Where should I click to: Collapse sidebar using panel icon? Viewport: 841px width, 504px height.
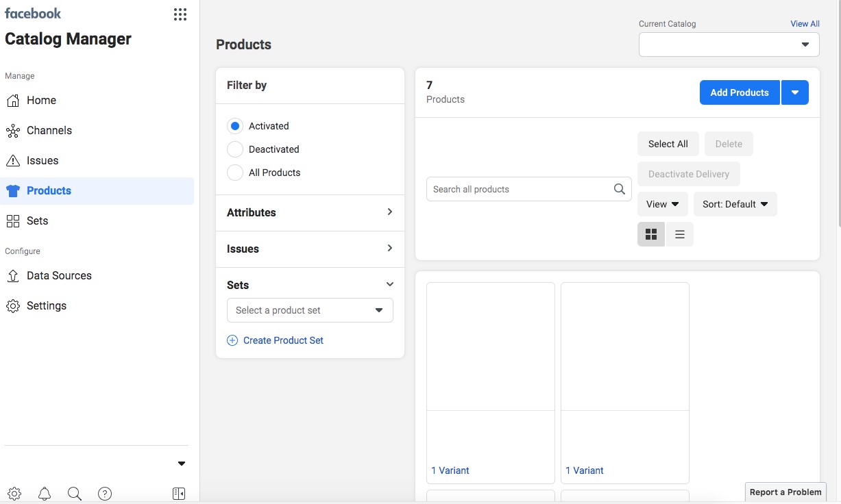[x=179, y=494]
